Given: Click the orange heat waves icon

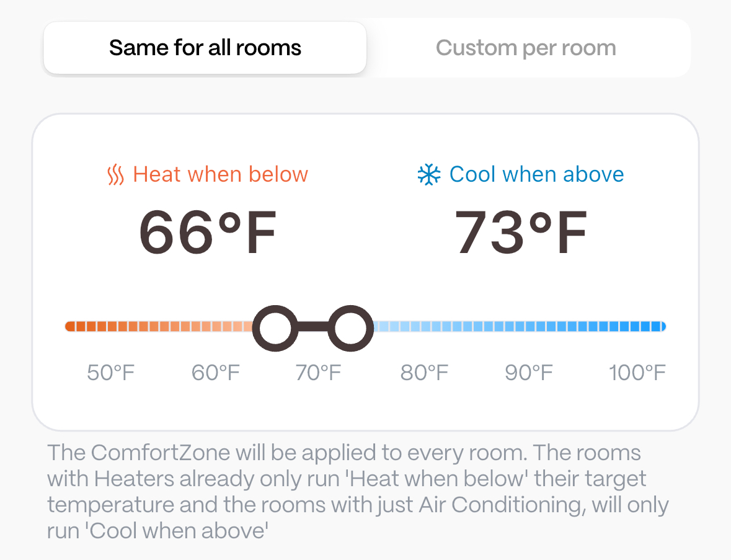Looking at the screenshot, I should pos(115,175).
